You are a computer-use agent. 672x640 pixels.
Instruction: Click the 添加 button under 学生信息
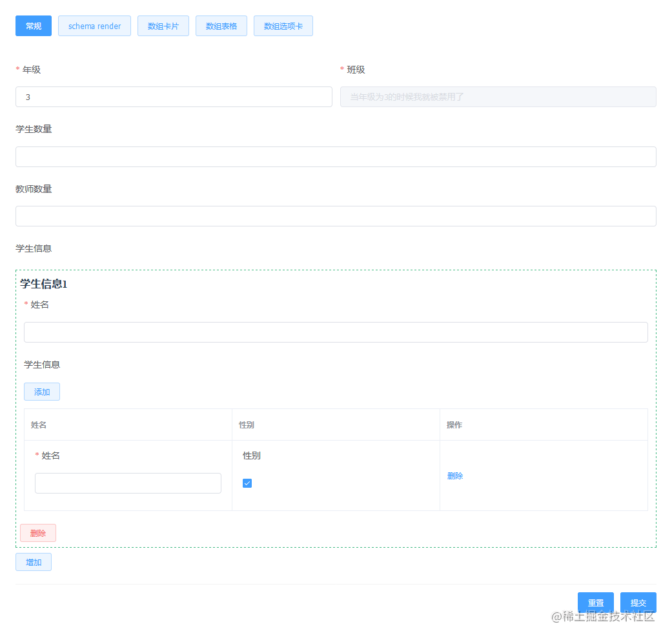41,392
